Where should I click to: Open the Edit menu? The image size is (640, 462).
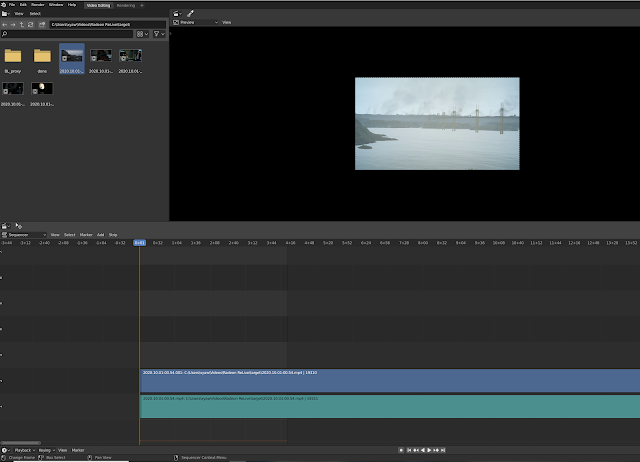pos(23,5)
